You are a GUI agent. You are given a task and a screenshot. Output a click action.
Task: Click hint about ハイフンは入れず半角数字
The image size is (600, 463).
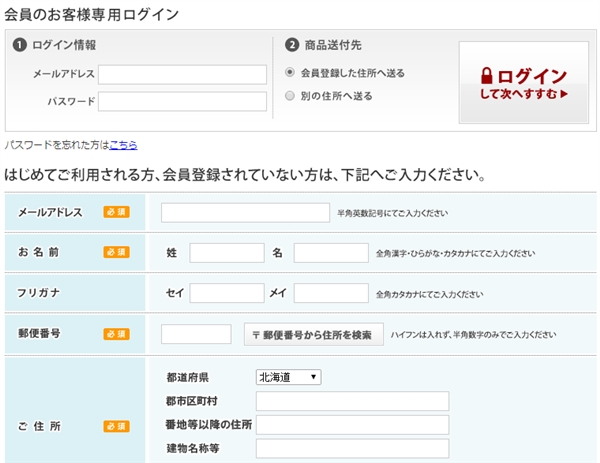[473, 335]
